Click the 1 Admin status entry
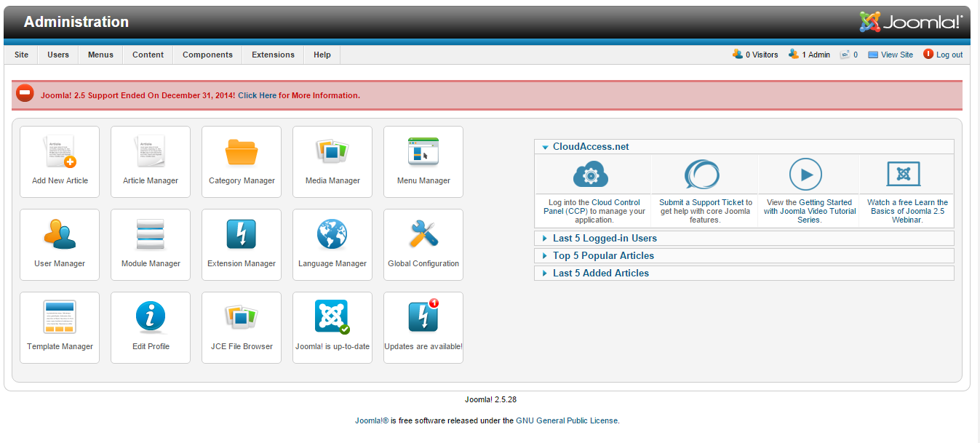Viewport: 980px width, 443px height. pos(809,55)
